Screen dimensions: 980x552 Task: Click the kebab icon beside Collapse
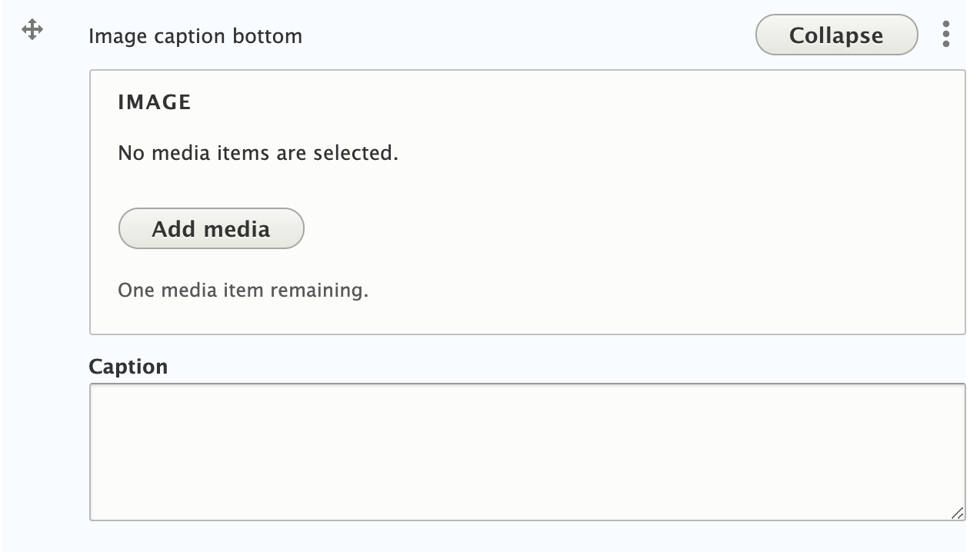click(945, 35)
